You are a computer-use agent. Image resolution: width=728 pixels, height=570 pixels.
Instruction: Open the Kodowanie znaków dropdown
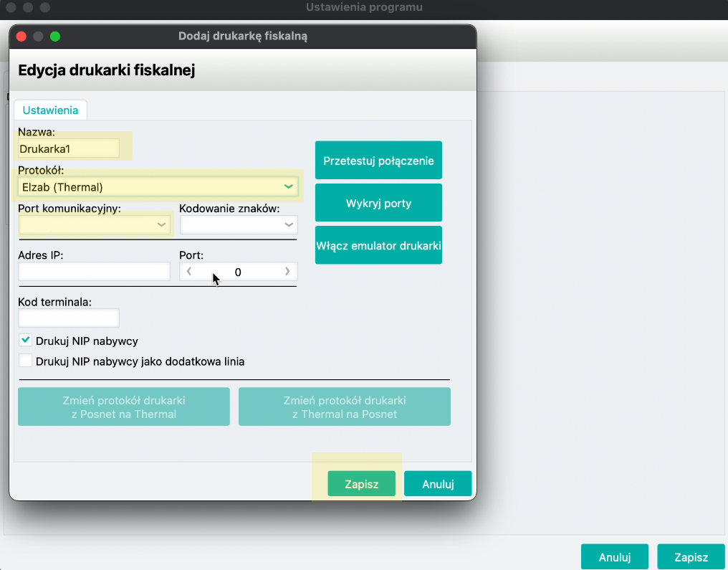click(238, 225)
